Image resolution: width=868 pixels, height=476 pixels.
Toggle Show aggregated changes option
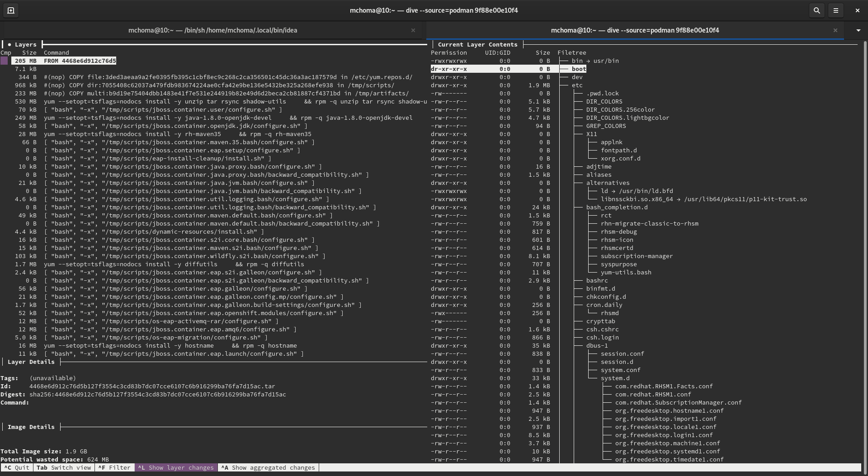click(x=269, y=468)
